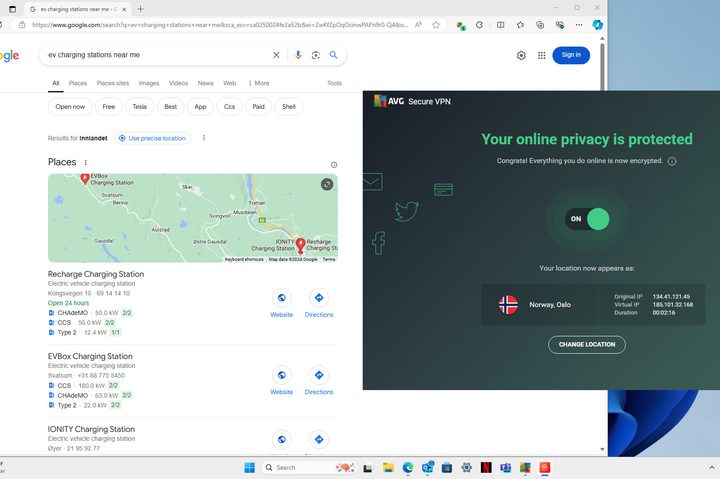
Task: Open Places section three-dot menu
Action: 85,163
